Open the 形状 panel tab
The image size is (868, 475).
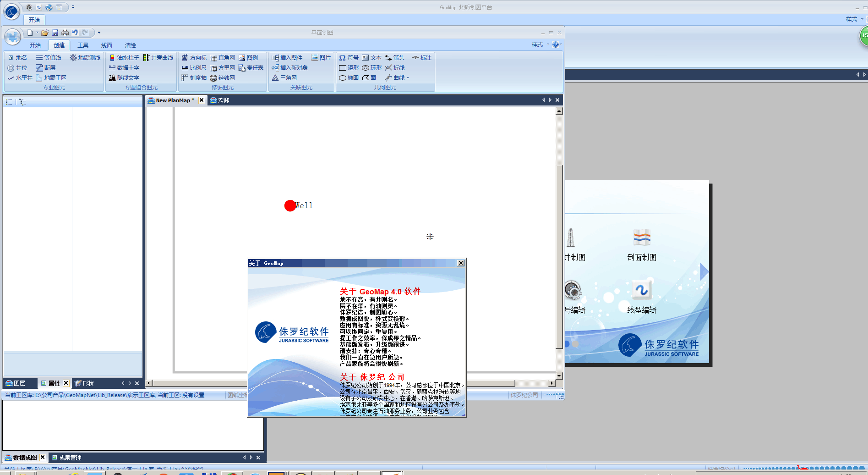[x=84, y=383]
